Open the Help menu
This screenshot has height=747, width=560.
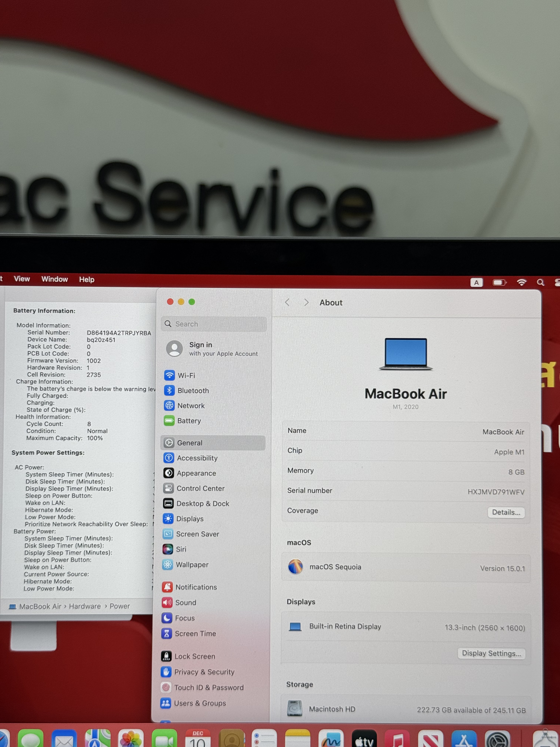86,279
